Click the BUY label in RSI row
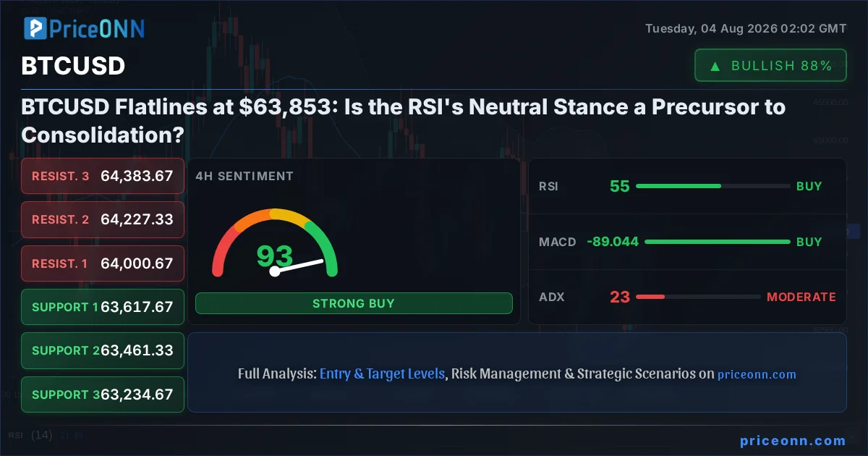 [809, 186]
